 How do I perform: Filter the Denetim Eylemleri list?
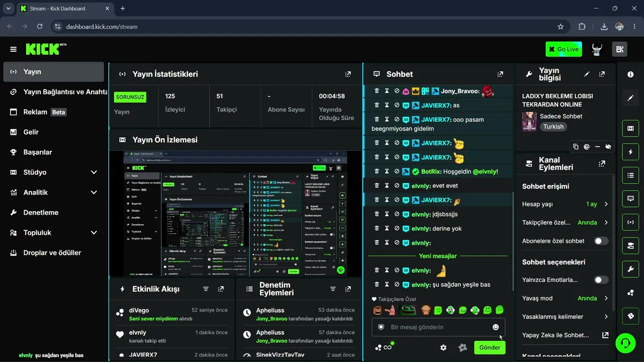(x=333, y=289)
